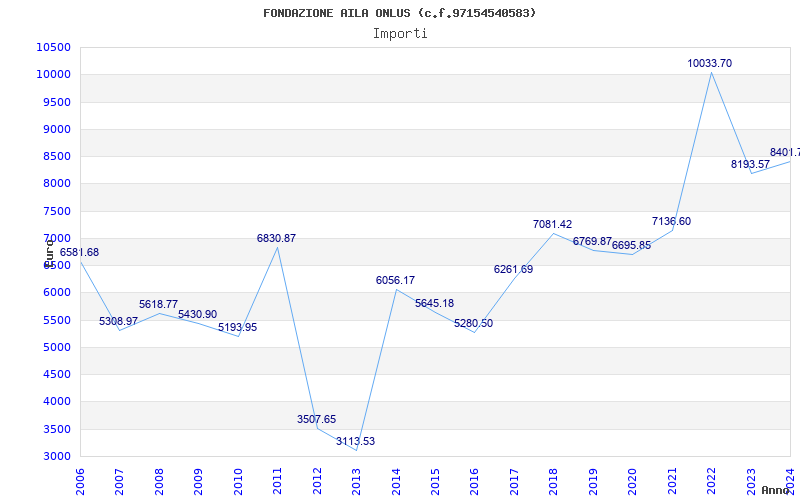The image size is (800, 500).
Task: Select the peak value 10033.70
Action: coord(710,64)
